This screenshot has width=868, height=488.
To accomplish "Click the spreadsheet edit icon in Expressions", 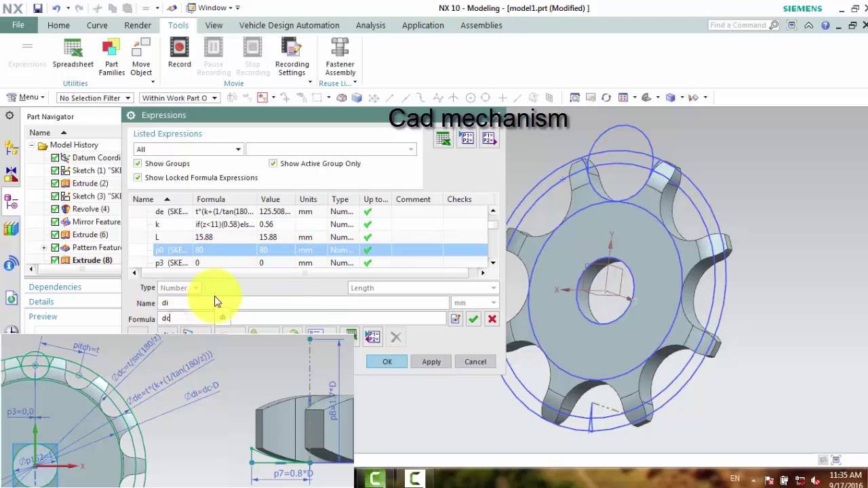I will [x=443, y=139].
